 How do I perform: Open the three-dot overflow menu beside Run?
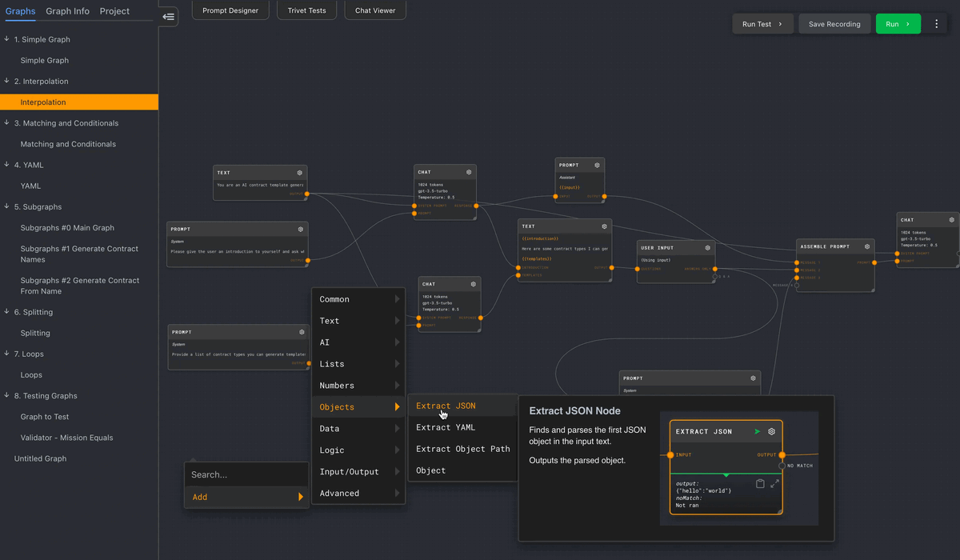point(936,23)
